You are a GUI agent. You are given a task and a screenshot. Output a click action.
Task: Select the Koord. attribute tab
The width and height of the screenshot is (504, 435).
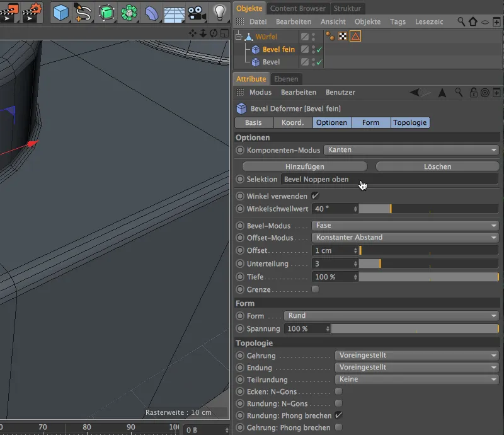click(x=293, y=122)
